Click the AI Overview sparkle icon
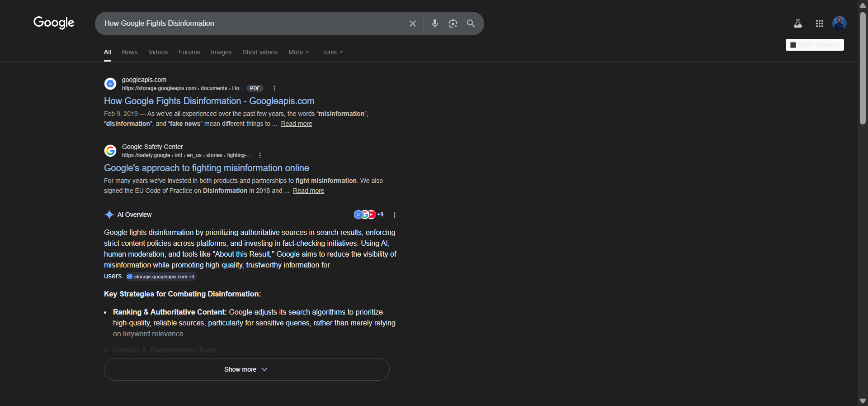Viewport: 868px width, 406px height. click(109, 215)
